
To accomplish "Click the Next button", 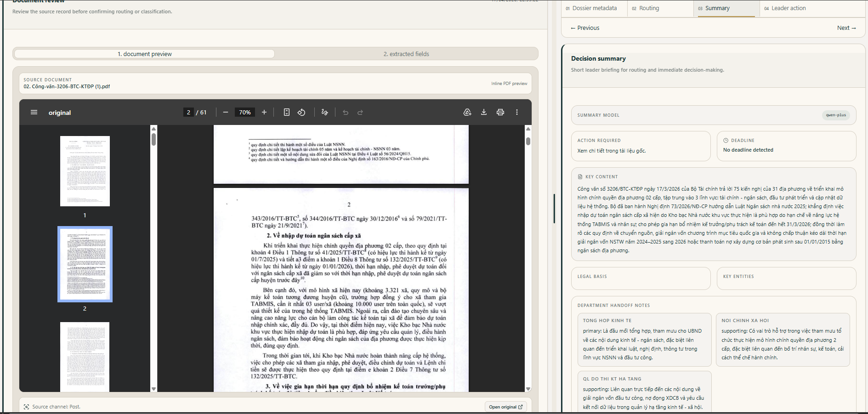I will coord(846,28).
